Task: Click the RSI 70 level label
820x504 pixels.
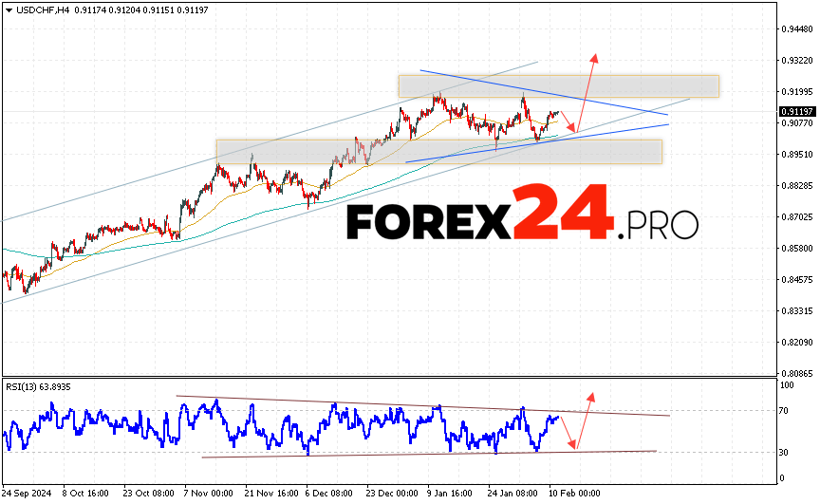Action: point(784,411)
